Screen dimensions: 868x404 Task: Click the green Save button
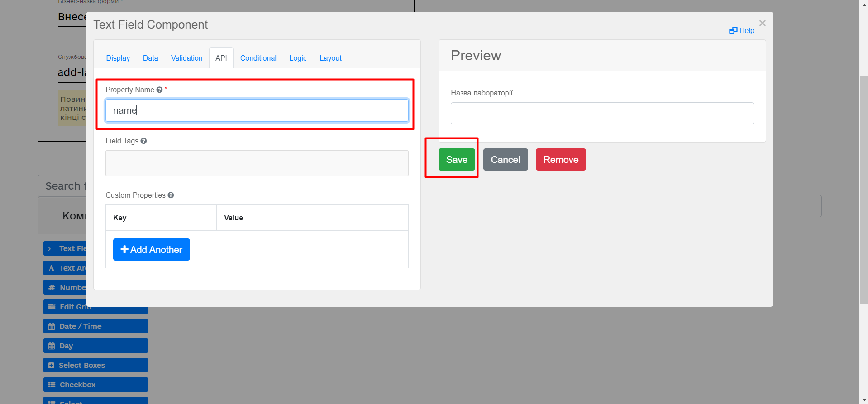pos(457,160)
